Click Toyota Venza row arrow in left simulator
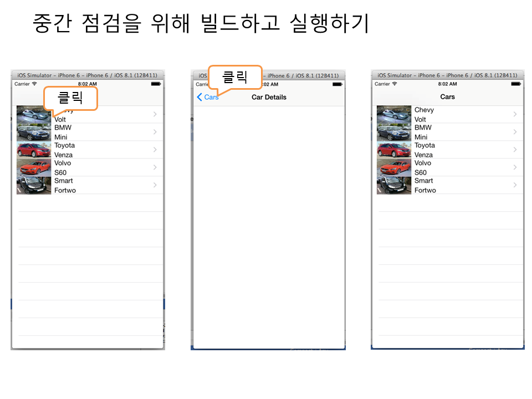532x399 pixels. click(x=155, y=150)
